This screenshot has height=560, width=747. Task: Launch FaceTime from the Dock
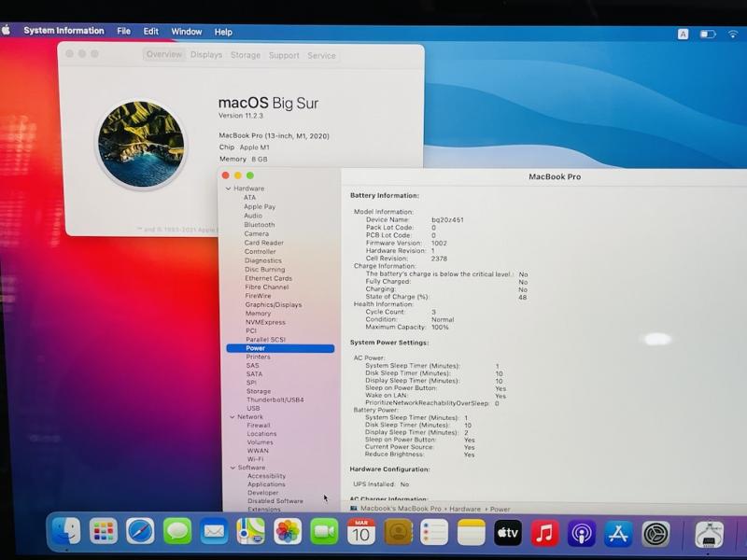coord(324,531)
